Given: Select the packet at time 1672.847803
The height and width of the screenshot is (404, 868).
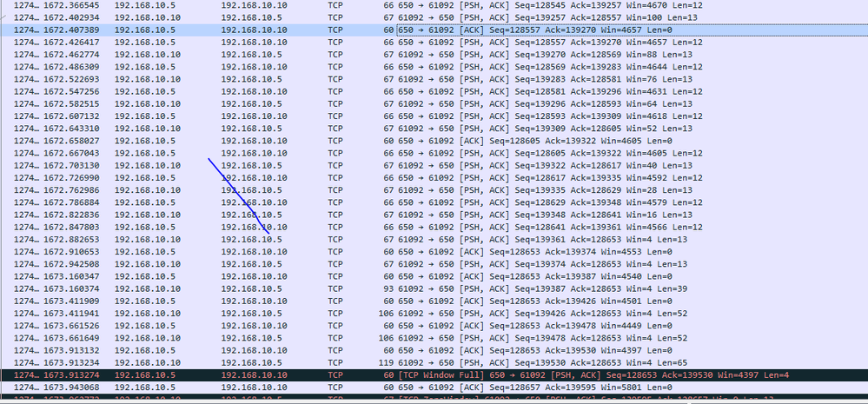Looking at the screenshot, I should point(434,227).
